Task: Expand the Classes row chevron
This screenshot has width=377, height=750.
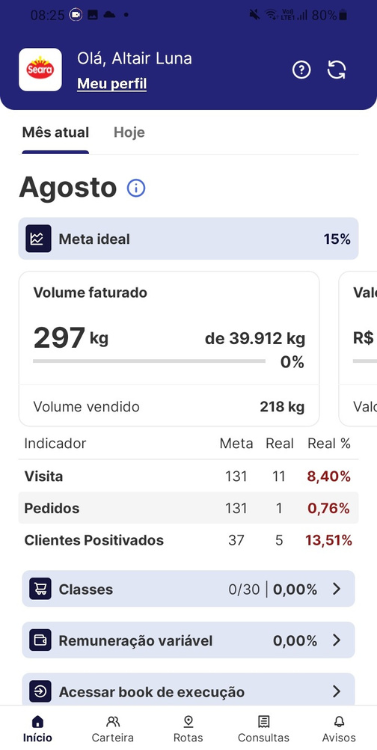Action: tap(337, 589)
